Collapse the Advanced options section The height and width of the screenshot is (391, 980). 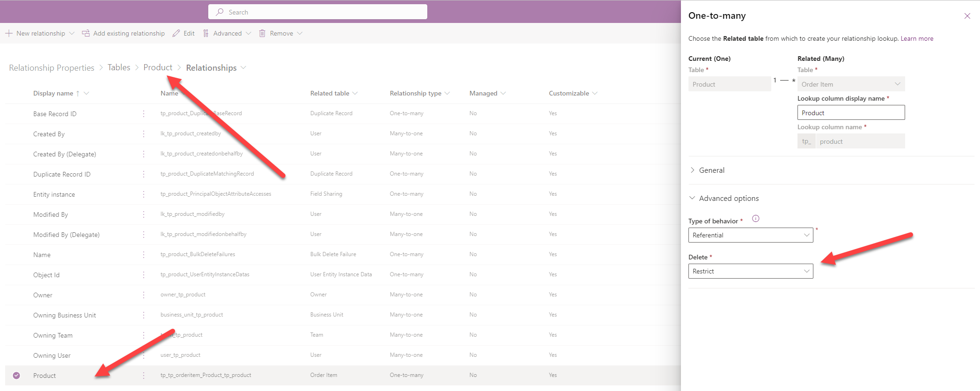pos(729,199)
